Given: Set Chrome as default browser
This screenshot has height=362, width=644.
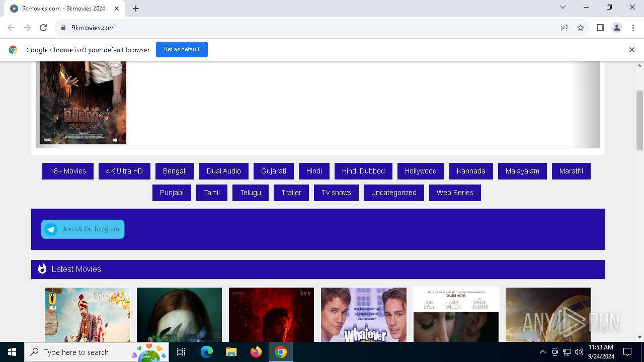Looking at the screenshot, I should [182, 49].
